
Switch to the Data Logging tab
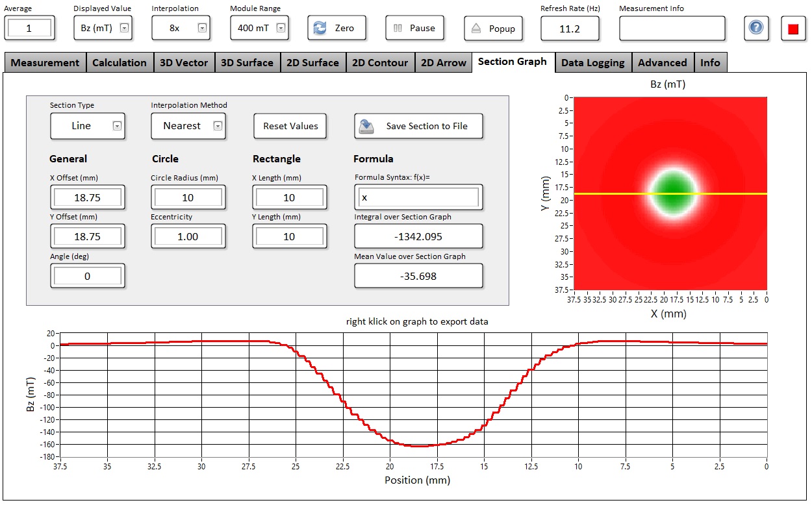(592, 62)
